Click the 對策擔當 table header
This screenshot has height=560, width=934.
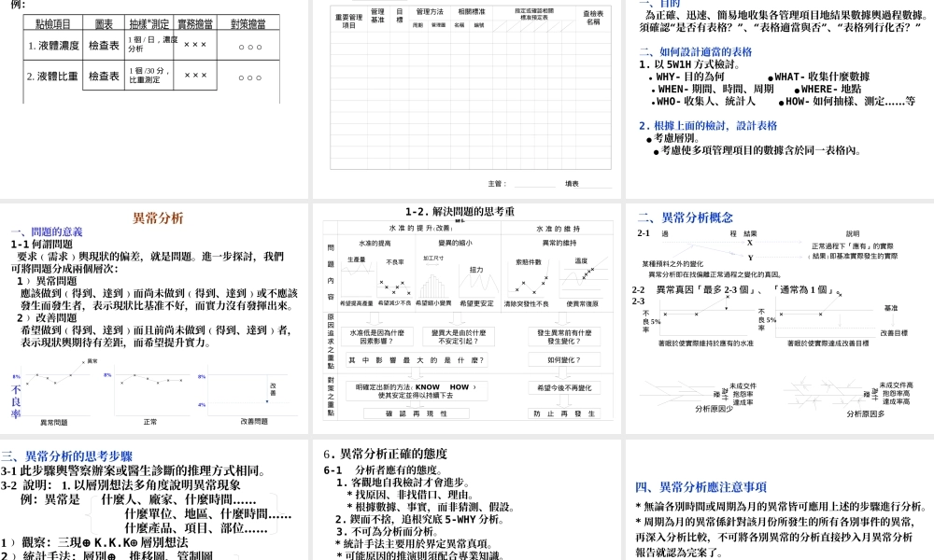coord(248,24)
